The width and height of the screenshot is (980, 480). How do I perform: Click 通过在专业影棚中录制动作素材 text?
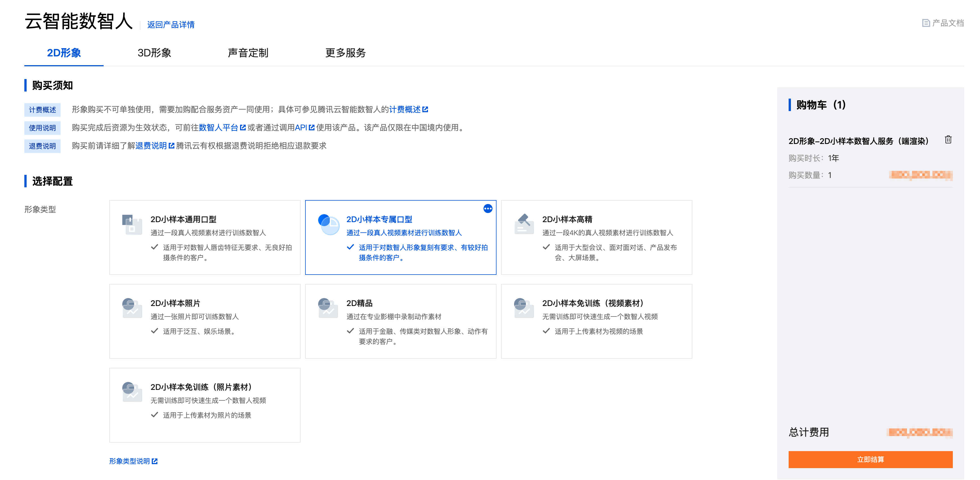tap(394, 317)
